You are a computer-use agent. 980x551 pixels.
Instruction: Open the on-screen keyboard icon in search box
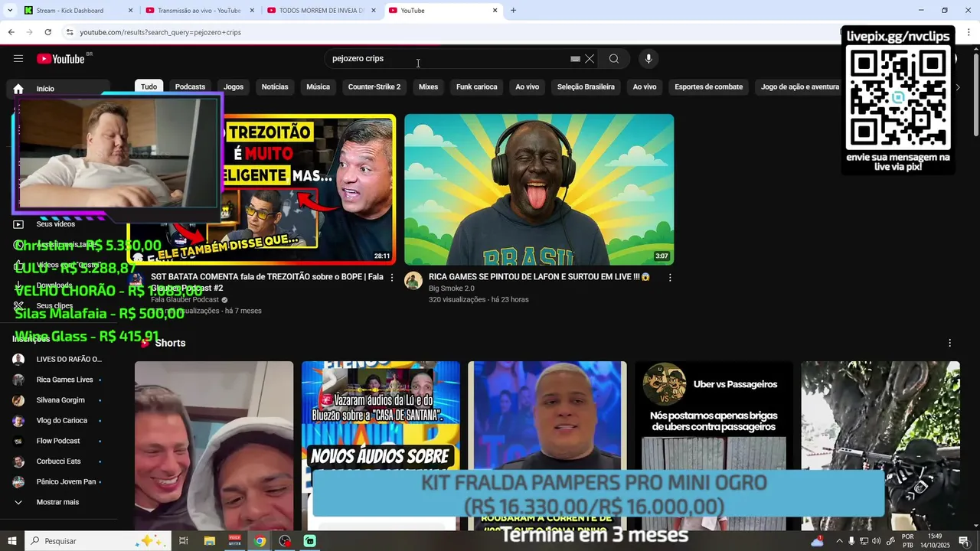[x=576, y=59]
